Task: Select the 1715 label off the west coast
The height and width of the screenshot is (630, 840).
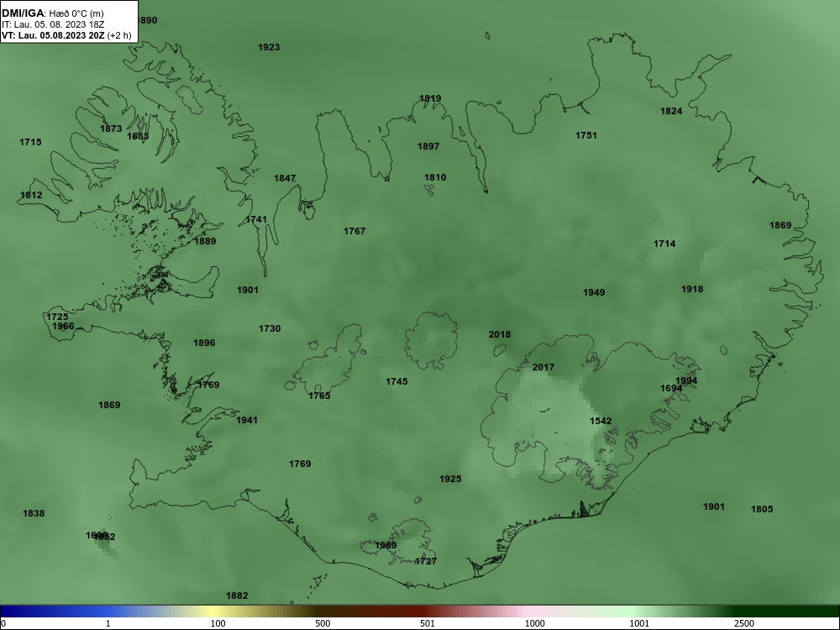Action: pos(30,143)
